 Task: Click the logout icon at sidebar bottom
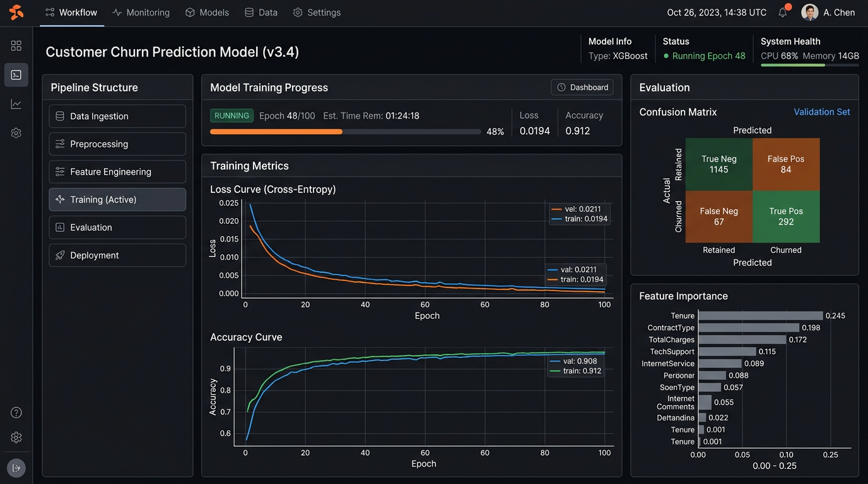pos(16,468)
